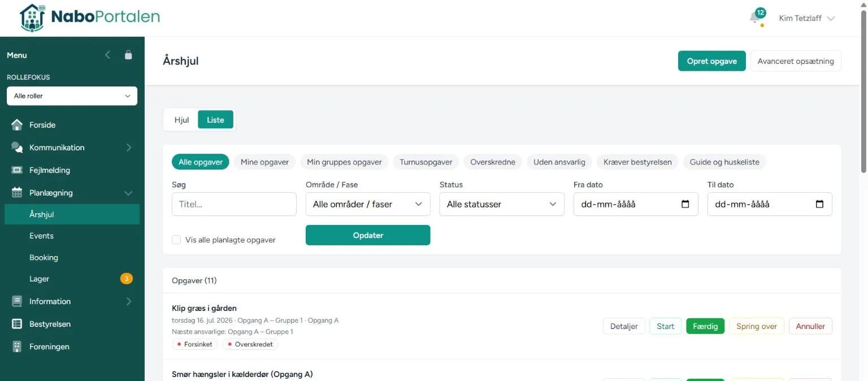The image size is (868, 381).
Task: Click the Bestyrelsen sidebar icon
Action: pyautogui.click(x=17, y=324)
